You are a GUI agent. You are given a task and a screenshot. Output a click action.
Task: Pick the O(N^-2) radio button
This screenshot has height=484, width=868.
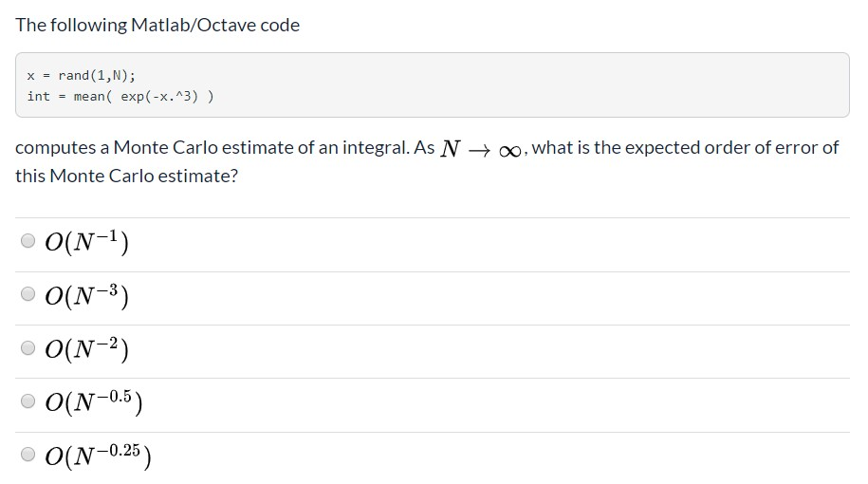(28, 347)
